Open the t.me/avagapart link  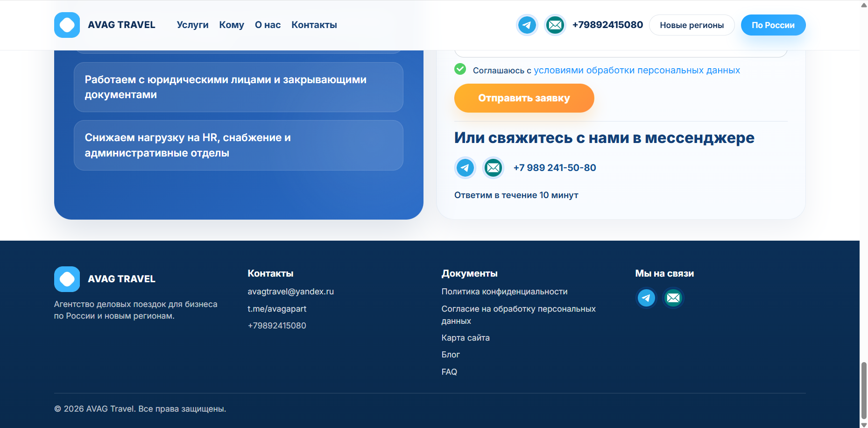point(277,309)
